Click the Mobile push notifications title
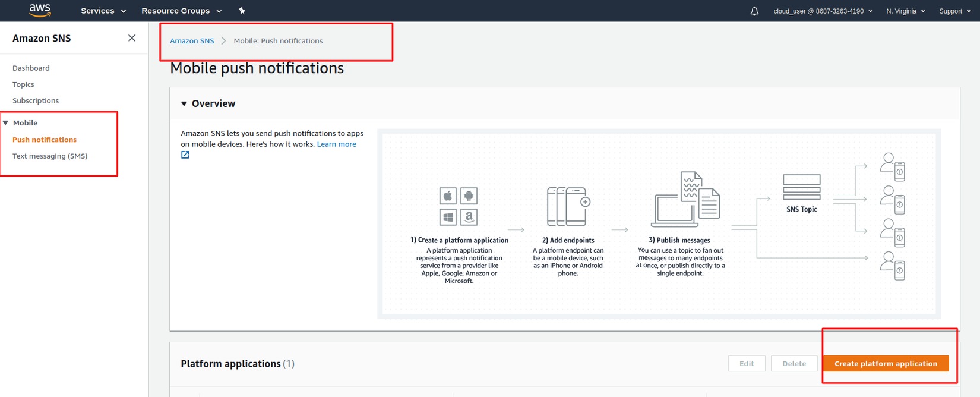Image resolution: width=980 pixels, height=397 pixels. (x=257, y=68)
